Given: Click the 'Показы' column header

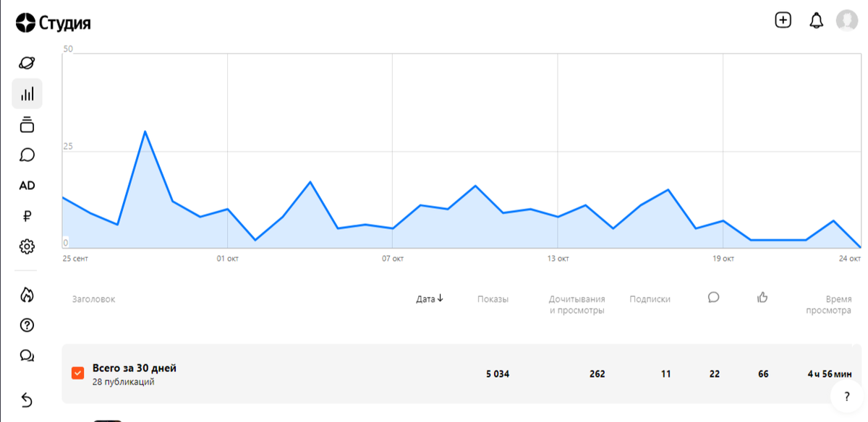Looking at the screenshot, I should coord(493,299).
